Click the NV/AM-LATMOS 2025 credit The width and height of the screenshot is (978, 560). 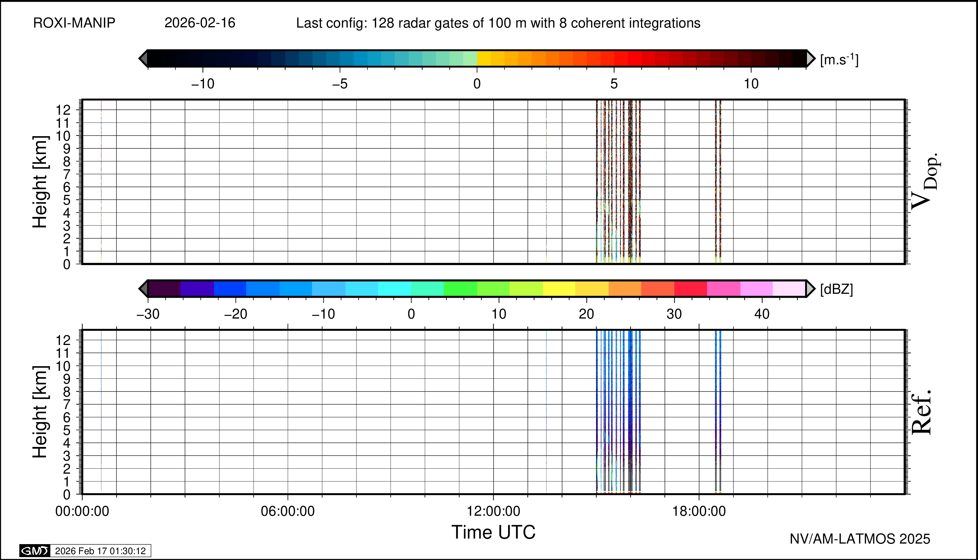pyautogui.click(x=860, y=539)
